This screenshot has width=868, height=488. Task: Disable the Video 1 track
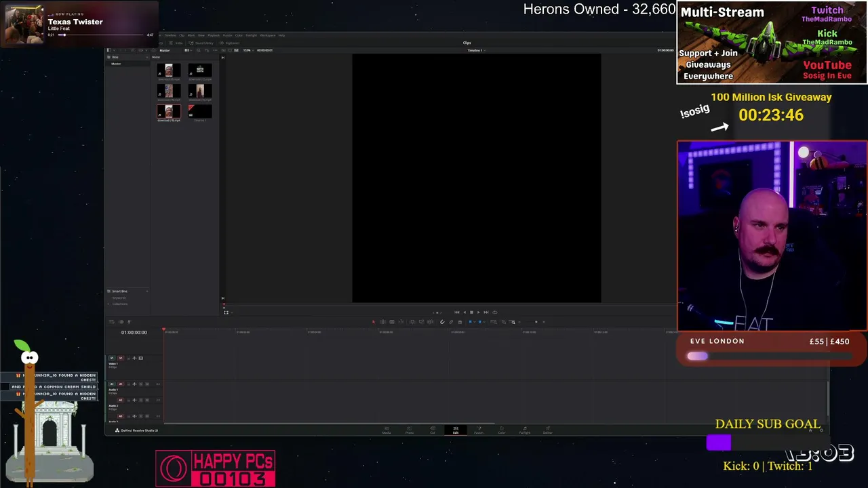pos(141,358)
